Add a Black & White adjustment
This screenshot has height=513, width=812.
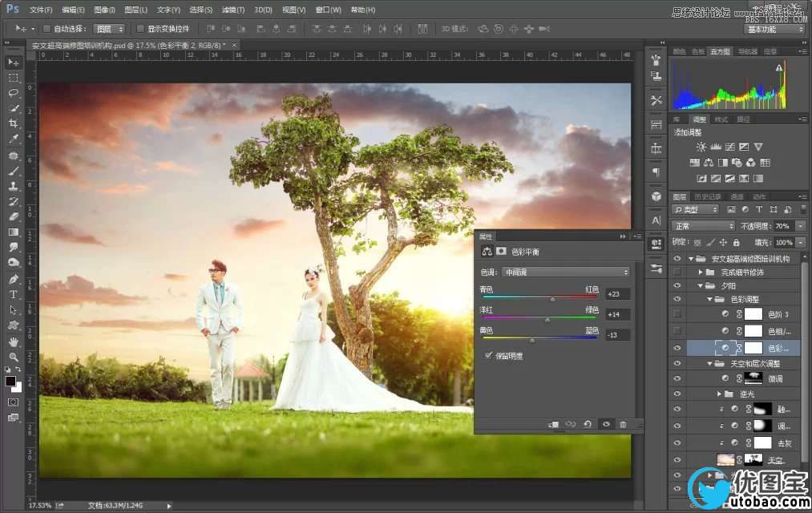pyautogui.click(x=722, y=163)
